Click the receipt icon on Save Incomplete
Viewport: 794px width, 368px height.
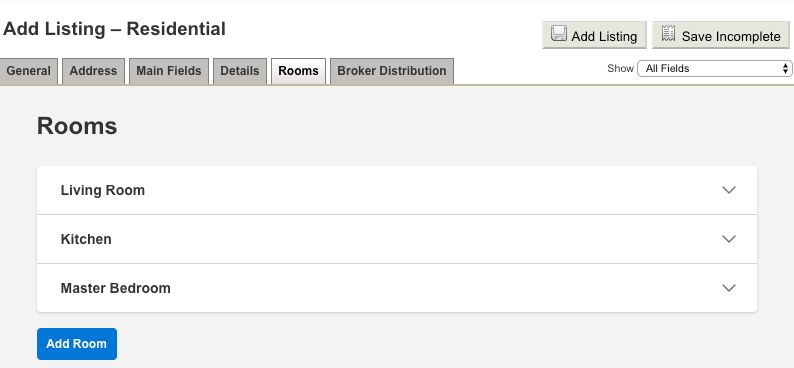click(x=668, y=33)
